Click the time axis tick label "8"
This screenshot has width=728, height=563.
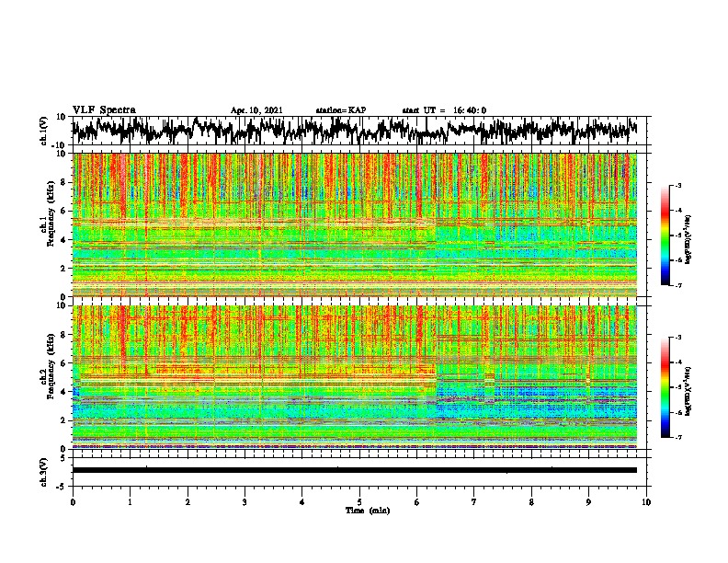coord(531,502)
